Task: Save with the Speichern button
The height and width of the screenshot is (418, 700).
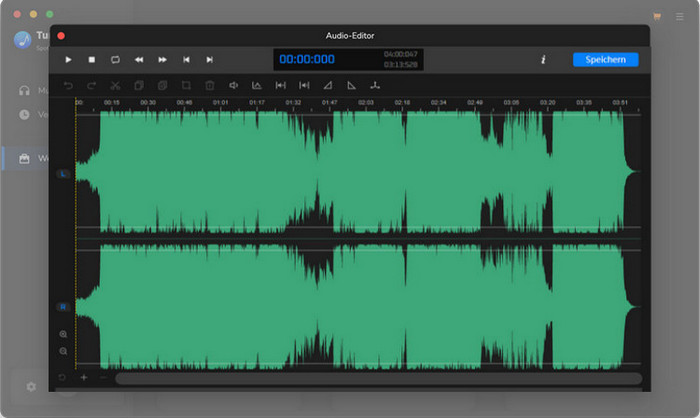Action: tap(605, 59)
